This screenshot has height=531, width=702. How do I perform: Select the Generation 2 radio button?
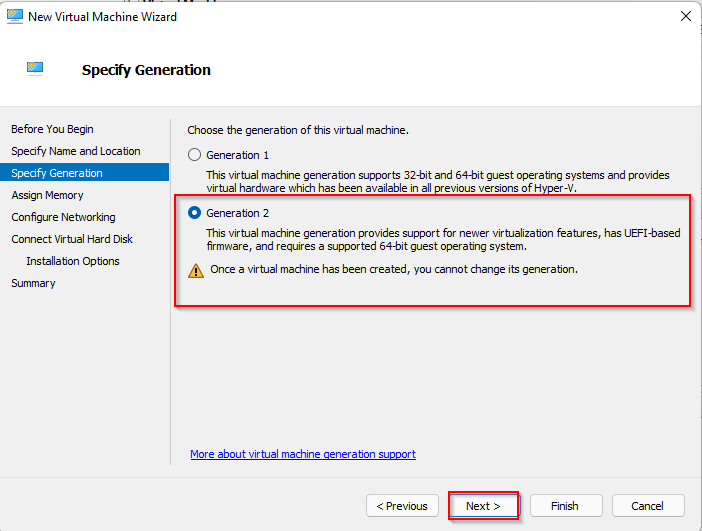pos(195,213)
